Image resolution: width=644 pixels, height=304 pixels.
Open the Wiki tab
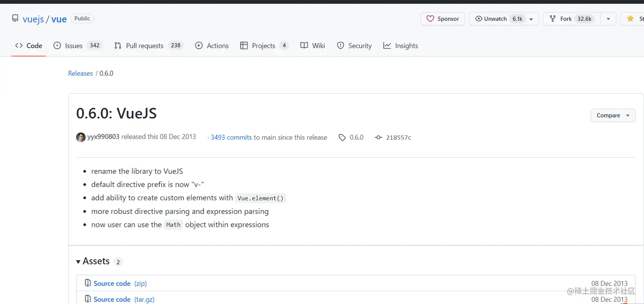click(313, 46)
